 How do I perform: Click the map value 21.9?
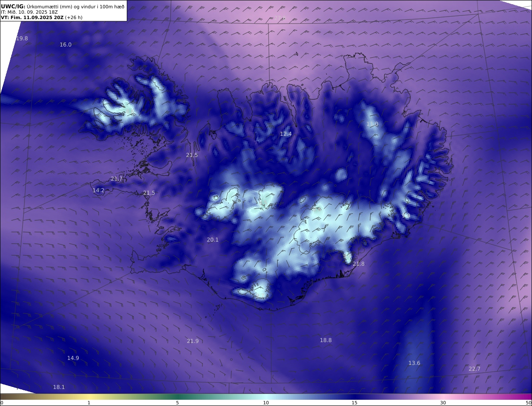pyautogui.click(x=192, y=341)
